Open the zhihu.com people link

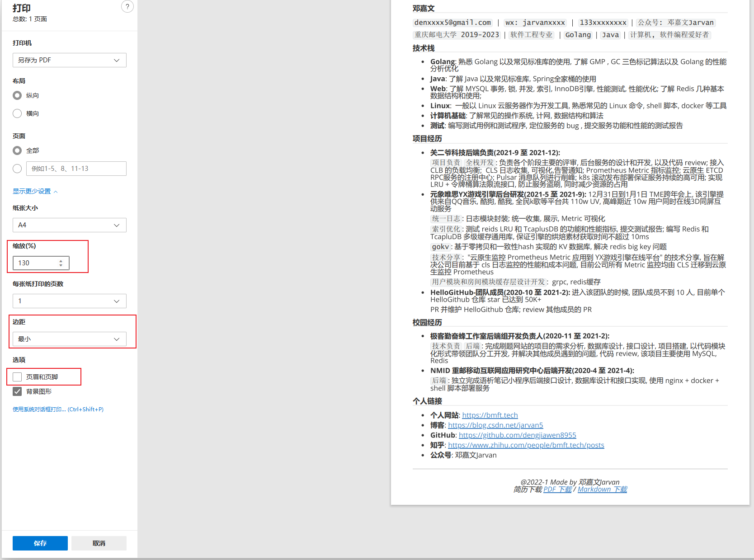pos(526,445)
